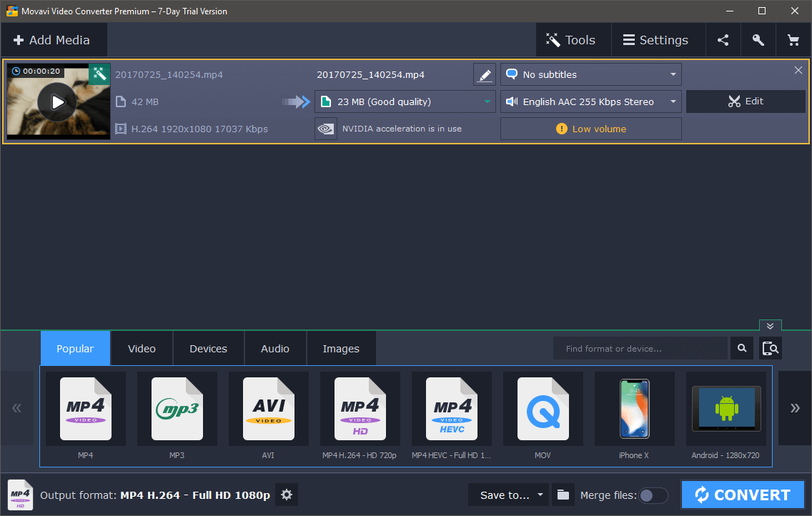
Task: Open the Low volume warning
Action: [590, 129]
